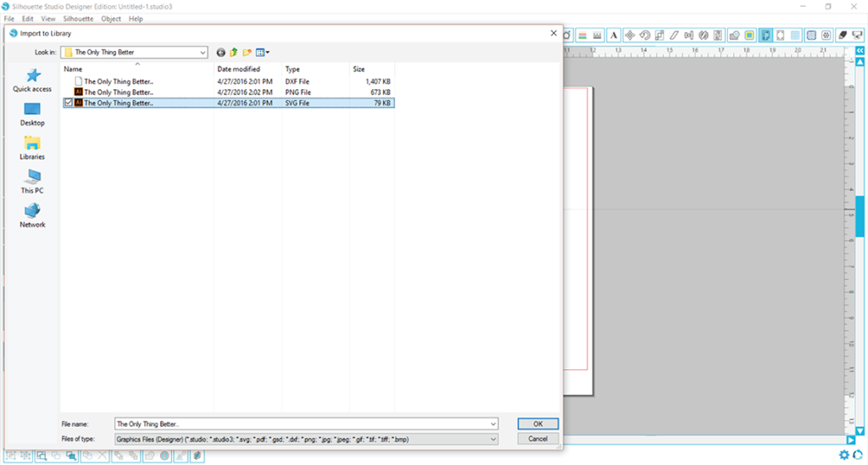
Task: Open the Rhinestone panel icon
Action: (826, 36)
